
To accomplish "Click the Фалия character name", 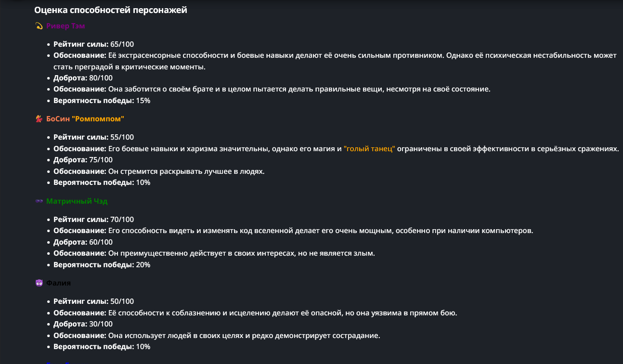I will click(x=58, y=283).
